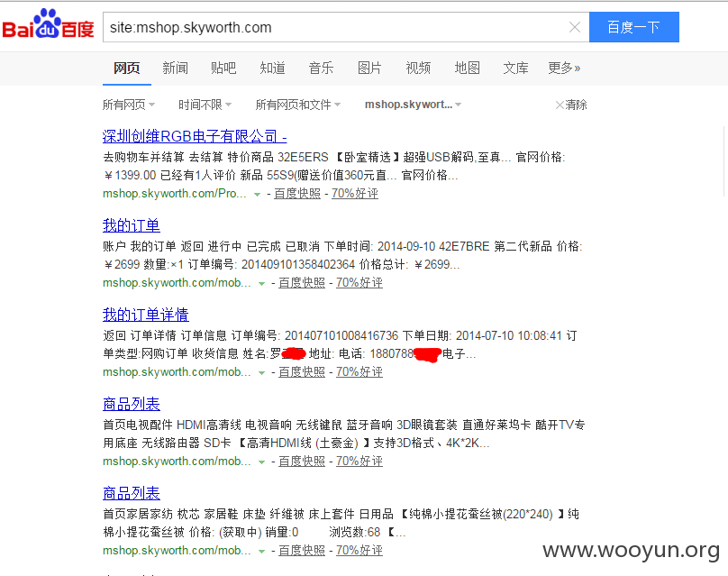728x576 pixels.
Task: Click the Baidu logo
Action: 49,24
